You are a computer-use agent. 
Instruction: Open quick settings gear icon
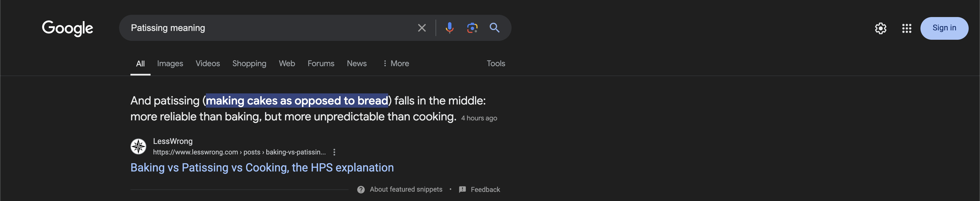click(x=880, y=28)
